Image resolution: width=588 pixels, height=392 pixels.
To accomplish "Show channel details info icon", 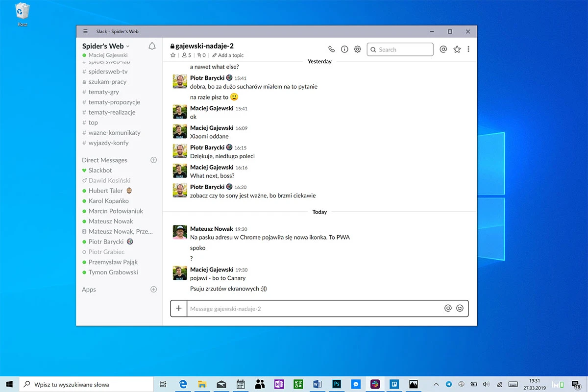I will (344, 49).
